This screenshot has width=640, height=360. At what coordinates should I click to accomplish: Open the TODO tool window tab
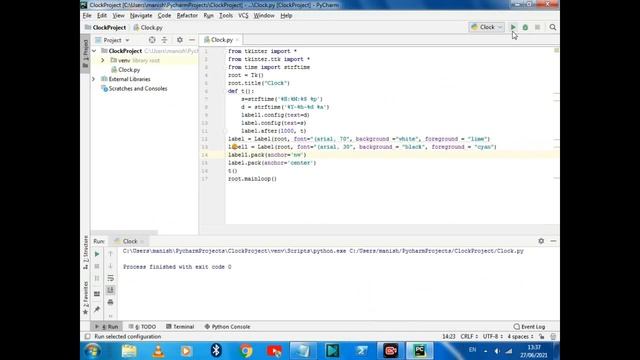142,327
